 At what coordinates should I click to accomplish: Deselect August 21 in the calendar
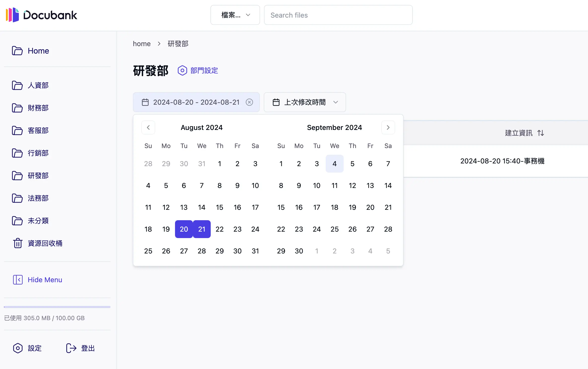click(202, 229)
